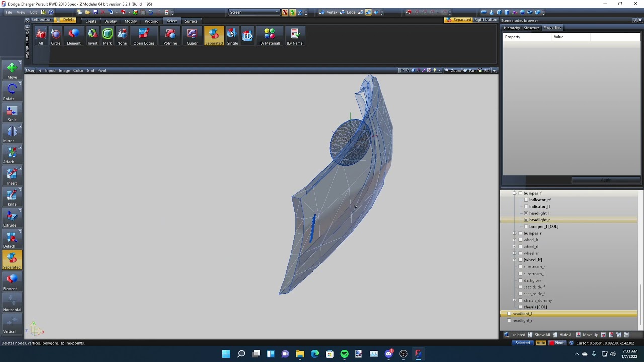
Task: Toggle checkbox for bumper_f [COL] node
Action: click(526, 226)
